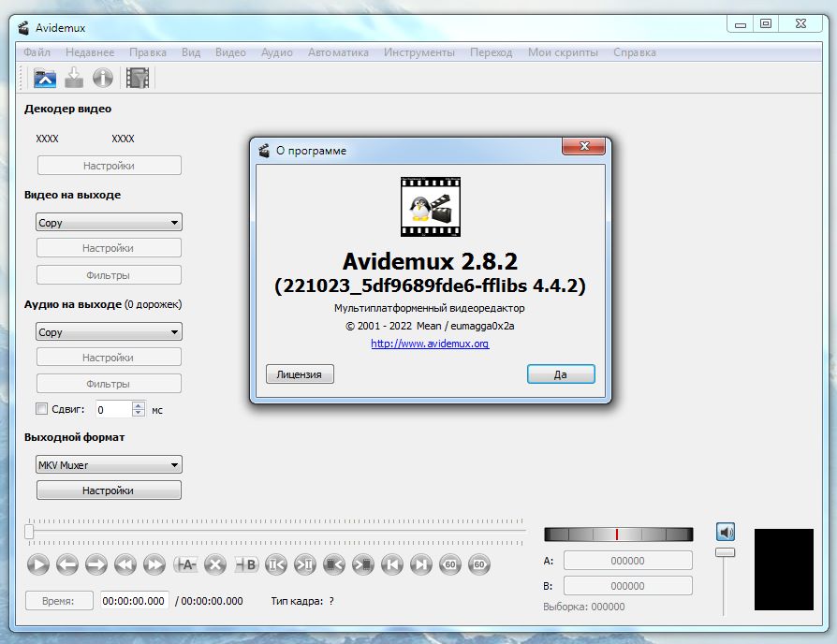Open the Автоматика menu
Screen dimensions: 837x644
tap(338, 52)
